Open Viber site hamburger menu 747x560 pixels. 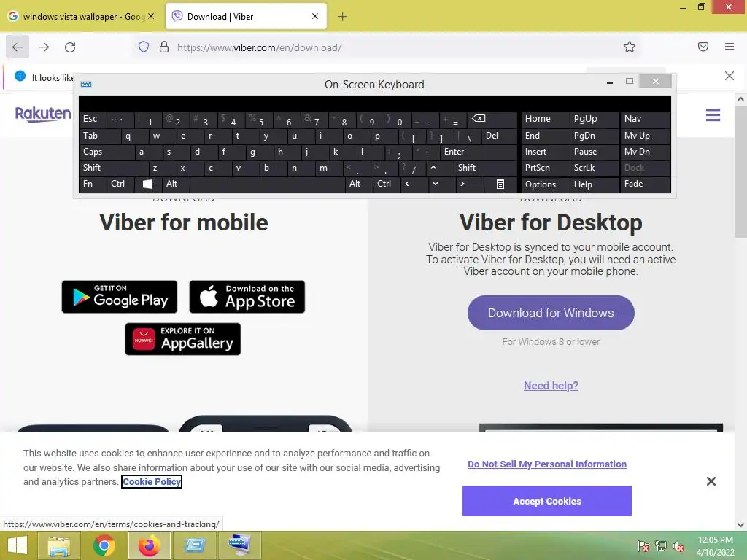(x=713, y=114)
